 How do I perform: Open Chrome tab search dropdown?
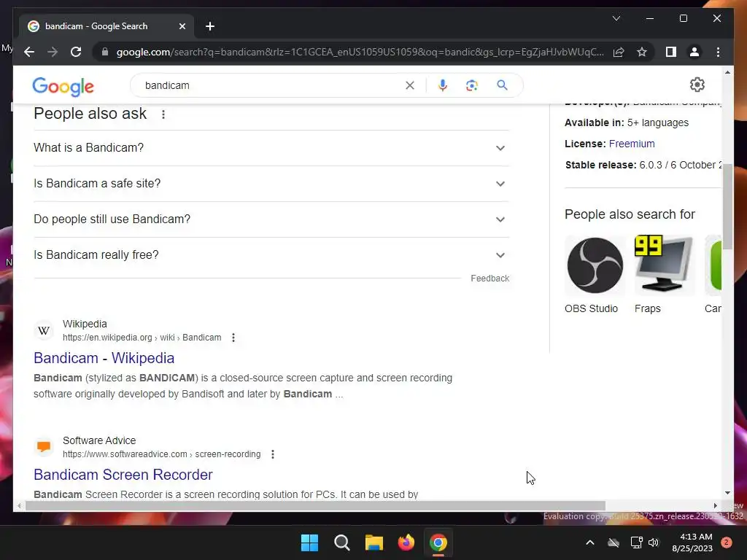coord(616,18)
